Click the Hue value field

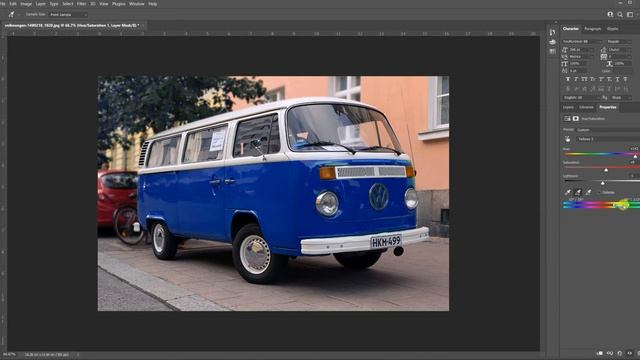tap(634, 149)
